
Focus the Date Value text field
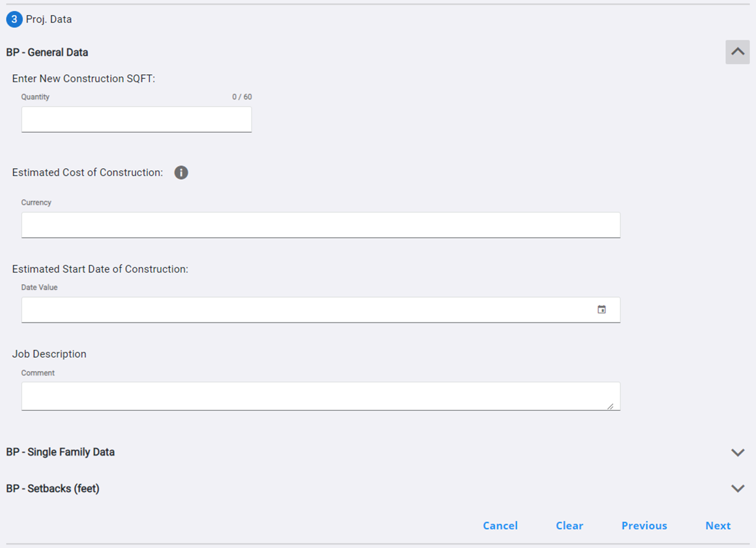pos(306,310)
